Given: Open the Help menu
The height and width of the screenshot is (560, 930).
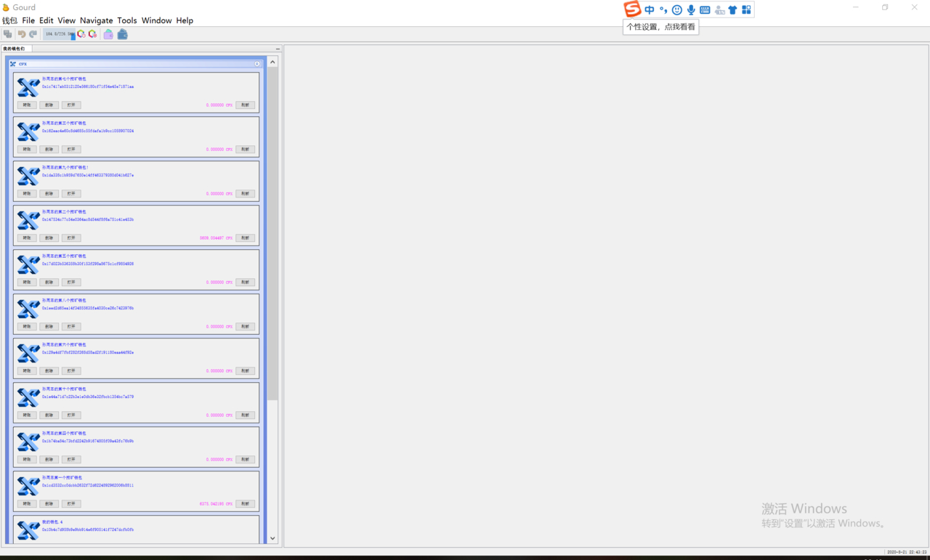Looking at the screenshot, I should pos(185,20).
